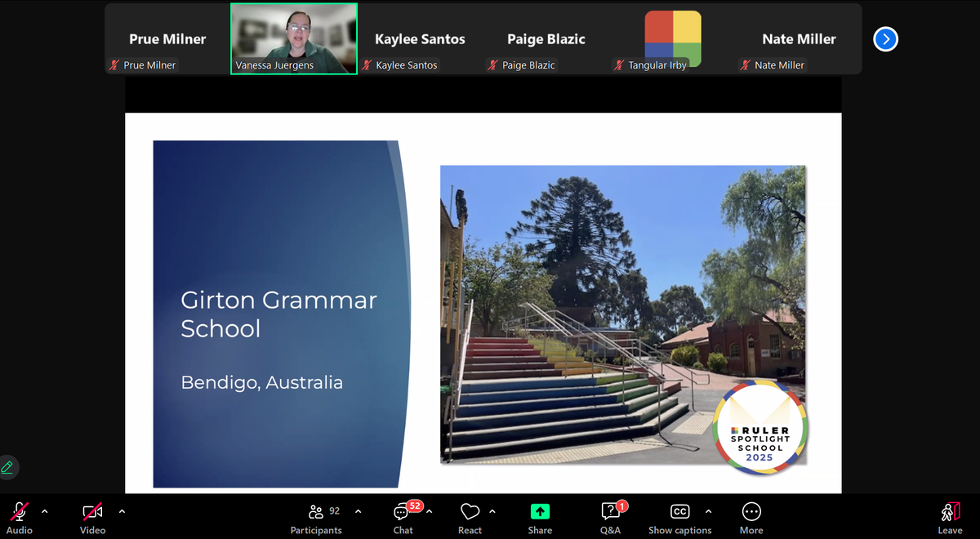
Task: Click the Leave meeting button
Action: pos(950,517)
